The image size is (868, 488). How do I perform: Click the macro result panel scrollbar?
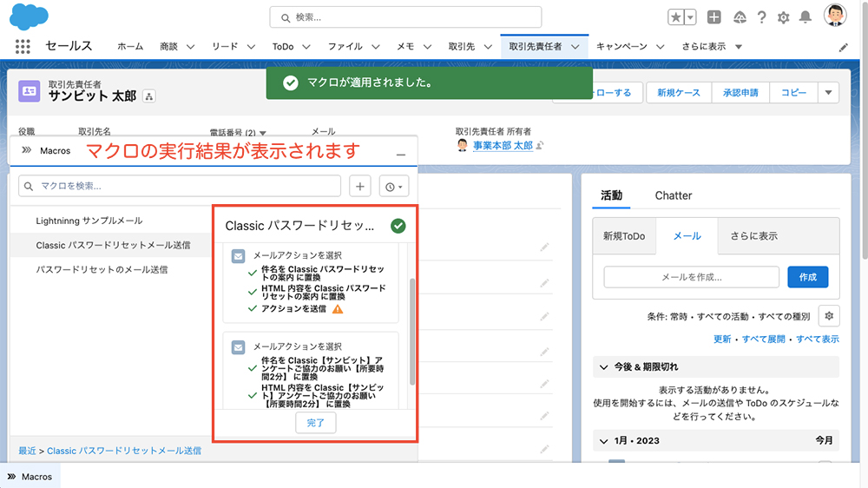[411, 331]
